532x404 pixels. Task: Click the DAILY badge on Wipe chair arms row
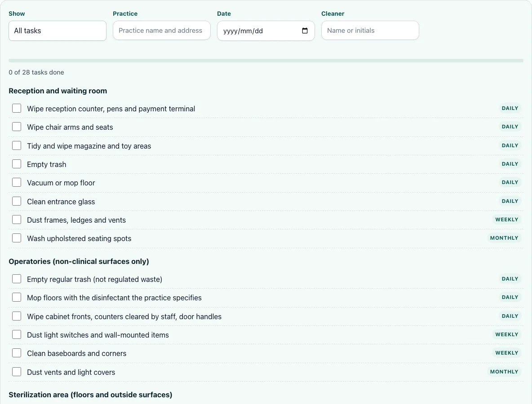(x=510, y=127)
